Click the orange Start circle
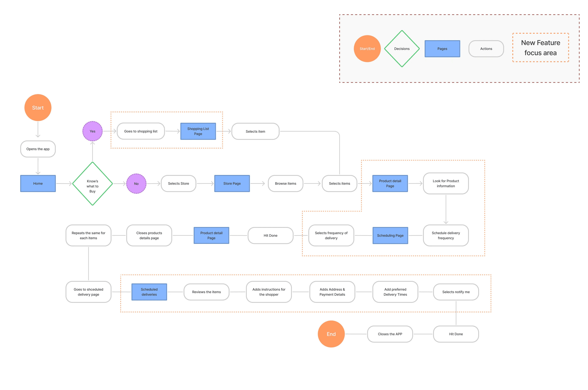 click(38, 107)
